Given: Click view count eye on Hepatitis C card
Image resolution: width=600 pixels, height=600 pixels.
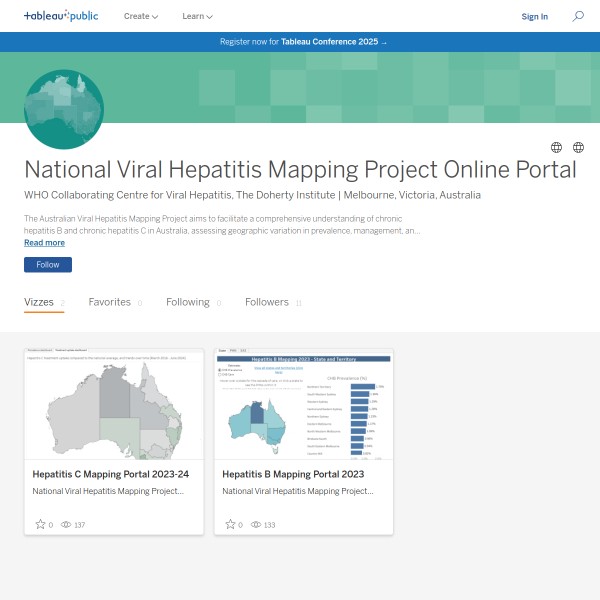Looking at the screenshot, I should click(x=67, y=524).
